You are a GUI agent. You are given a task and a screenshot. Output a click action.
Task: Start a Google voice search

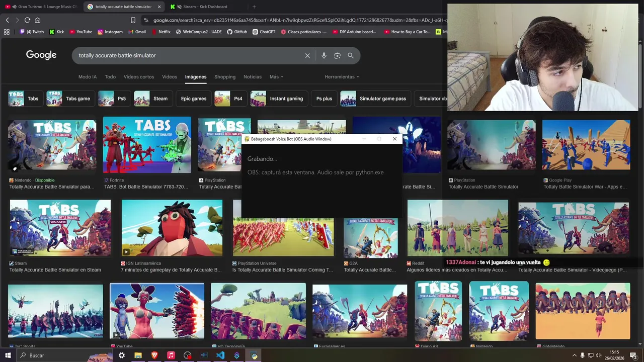[324, 55]
